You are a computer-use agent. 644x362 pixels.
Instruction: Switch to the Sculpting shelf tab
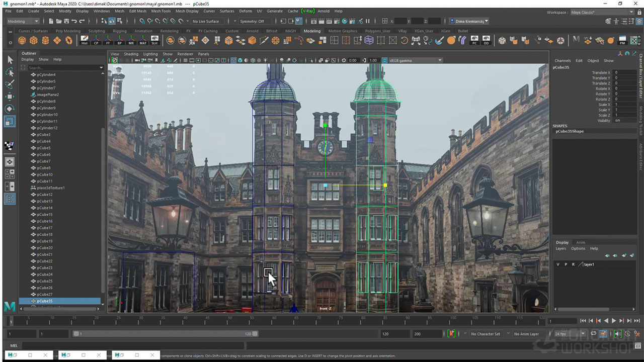97,31
